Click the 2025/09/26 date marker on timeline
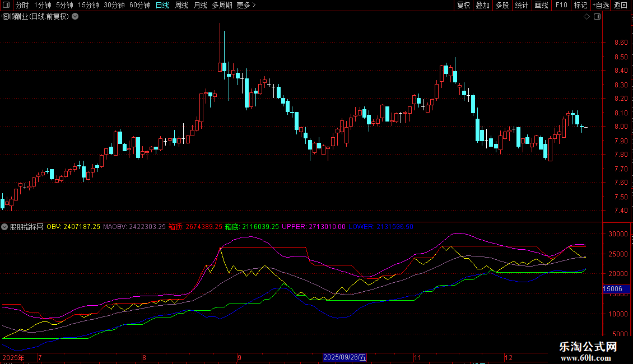 coord(345,357)
